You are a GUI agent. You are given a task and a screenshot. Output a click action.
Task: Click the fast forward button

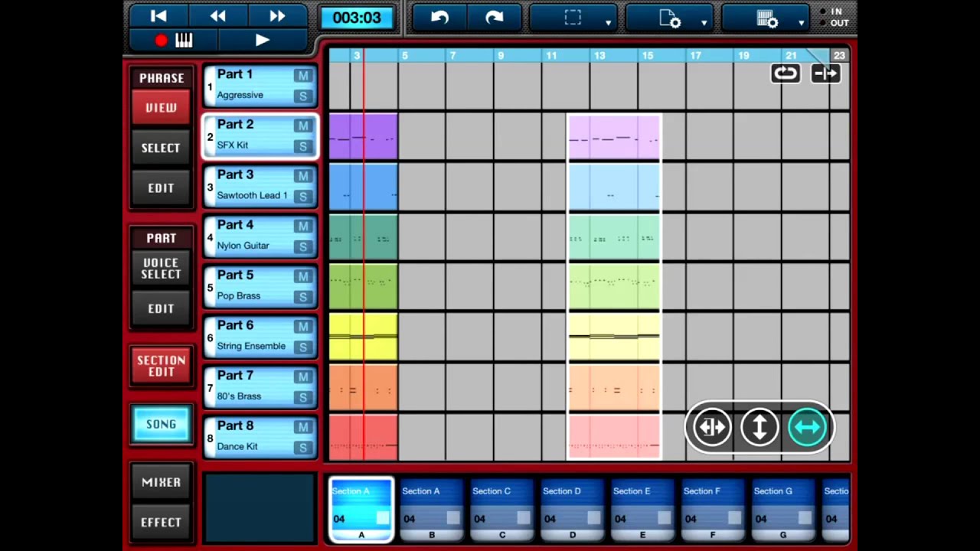pyautogui.click(x=277, y=16)
